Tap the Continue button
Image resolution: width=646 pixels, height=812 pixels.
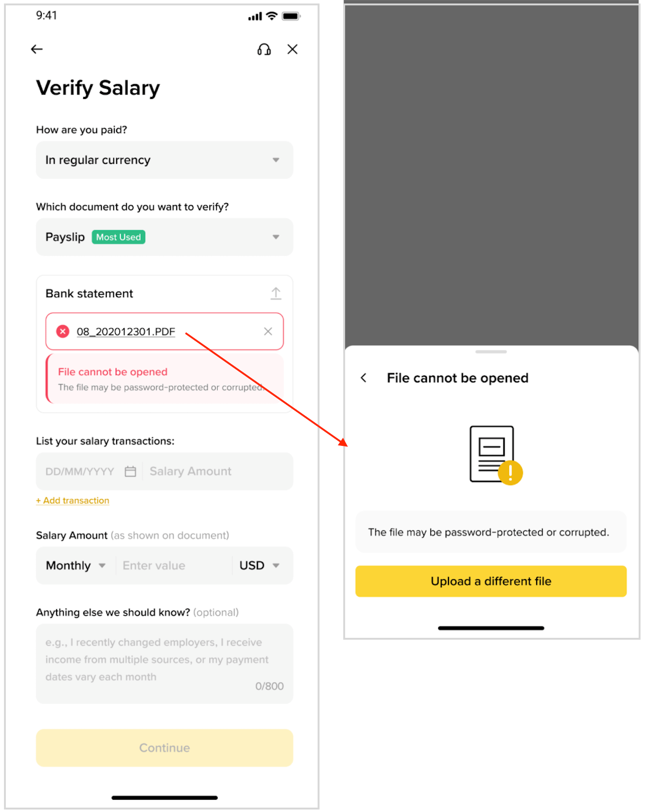164,748
